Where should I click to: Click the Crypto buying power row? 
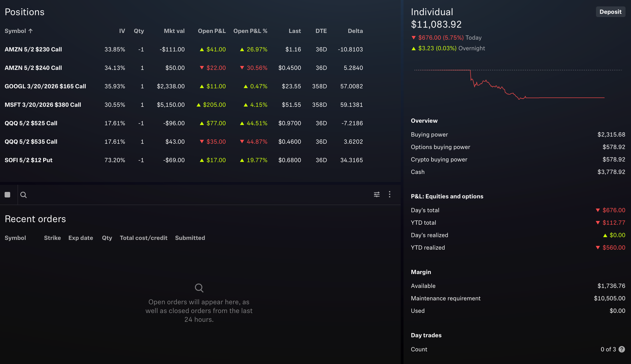coord(518,159)
